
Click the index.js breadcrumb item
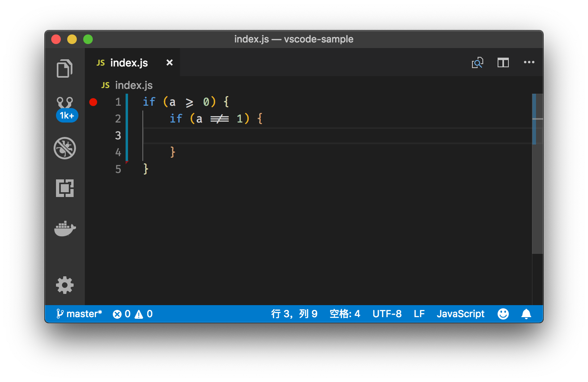(x=127, y=85)
